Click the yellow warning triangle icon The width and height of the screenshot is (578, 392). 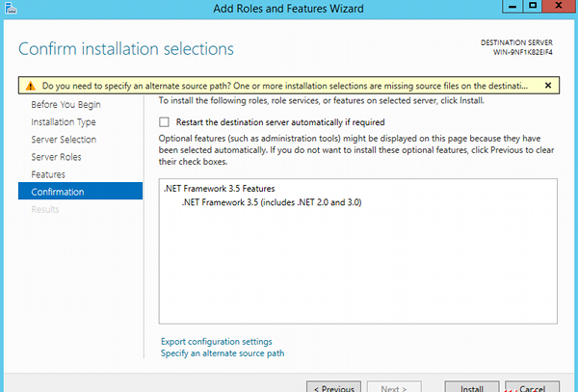click(x=30, y=87)
